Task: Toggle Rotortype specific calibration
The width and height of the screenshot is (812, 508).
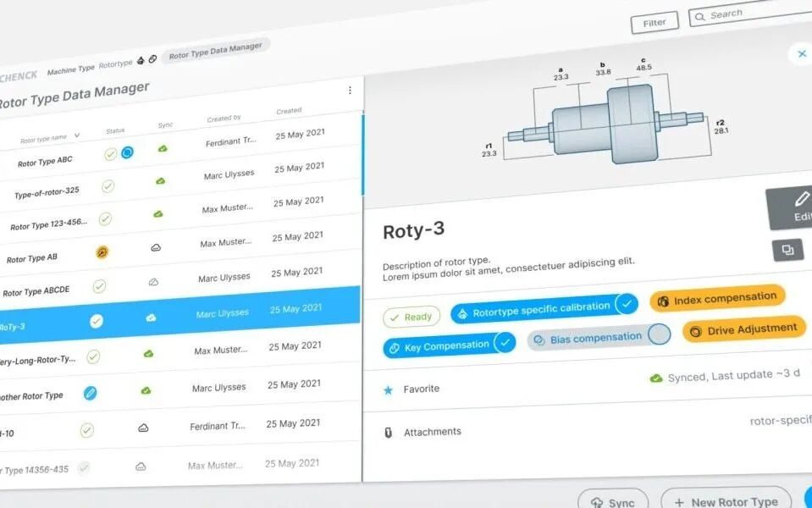Action: pos(544,309)
